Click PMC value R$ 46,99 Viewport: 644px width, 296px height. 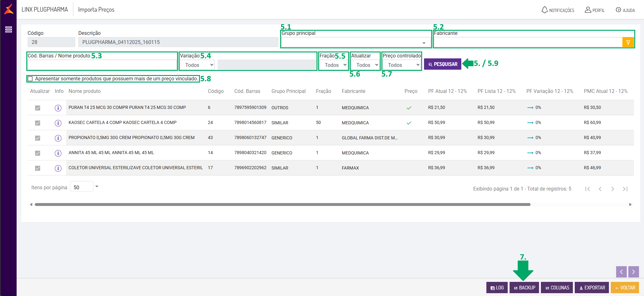[592, 168]
